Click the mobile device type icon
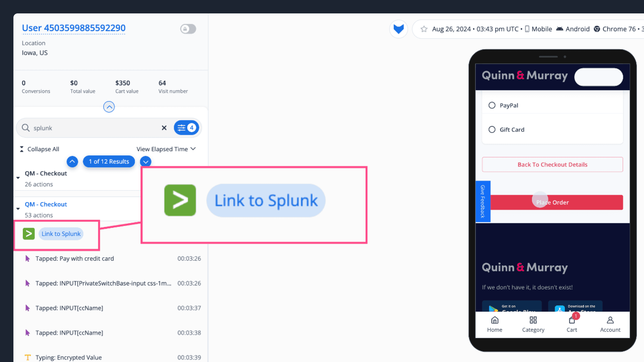 click(x=527, y=29)
